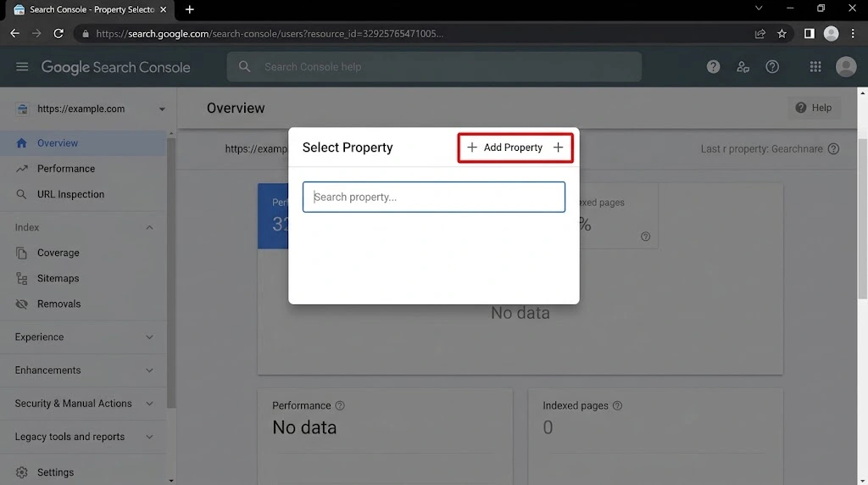
Task: Click the sidebar scrollbar down arrow
Action: [x=171, y=481]
